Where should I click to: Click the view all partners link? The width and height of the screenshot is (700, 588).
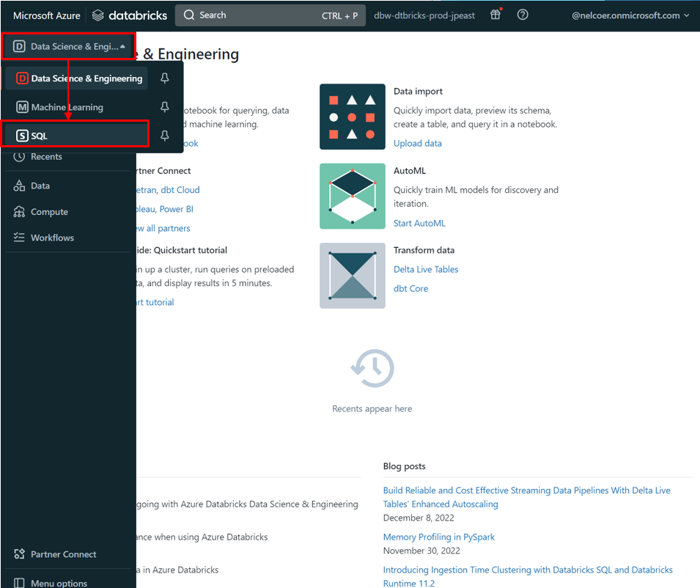point(163,228)
